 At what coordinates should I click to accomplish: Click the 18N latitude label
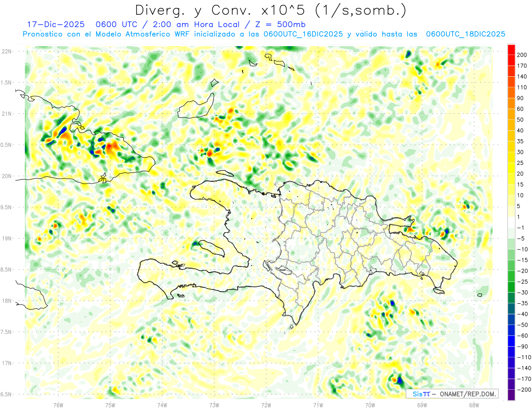[x=6, y=301]
